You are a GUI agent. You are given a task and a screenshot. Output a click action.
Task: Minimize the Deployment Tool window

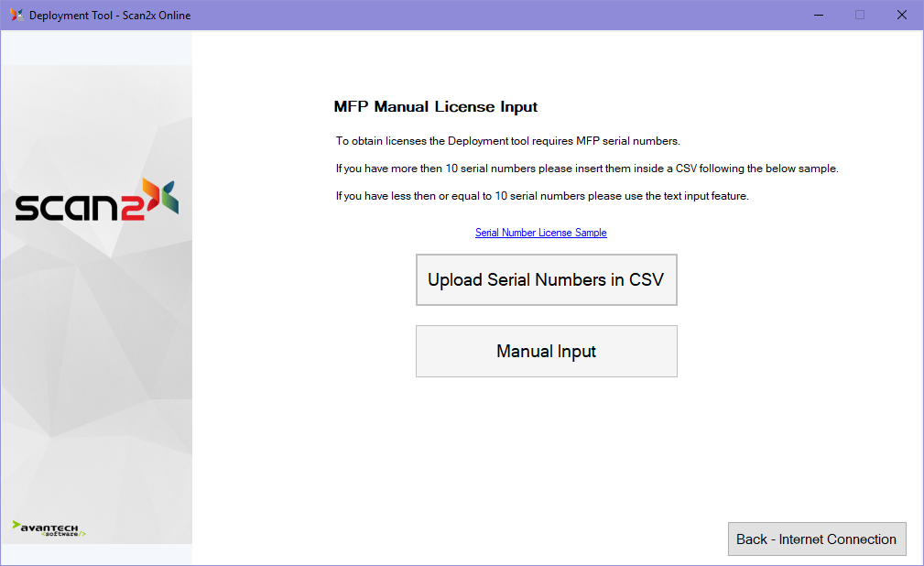coord(817,15)
